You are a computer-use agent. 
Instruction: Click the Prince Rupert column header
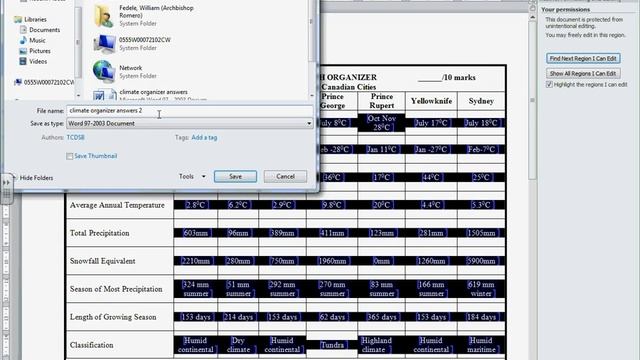[x=382, y=101]
